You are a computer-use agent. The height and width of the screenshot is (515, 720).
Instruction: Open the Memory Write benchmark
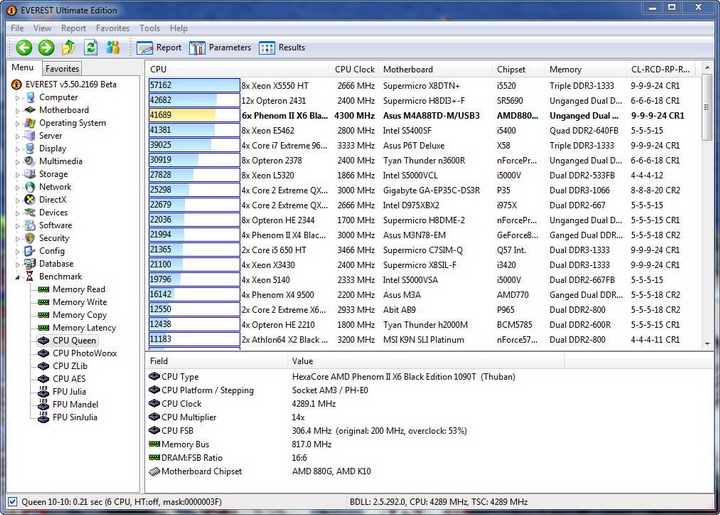[73, 302]
